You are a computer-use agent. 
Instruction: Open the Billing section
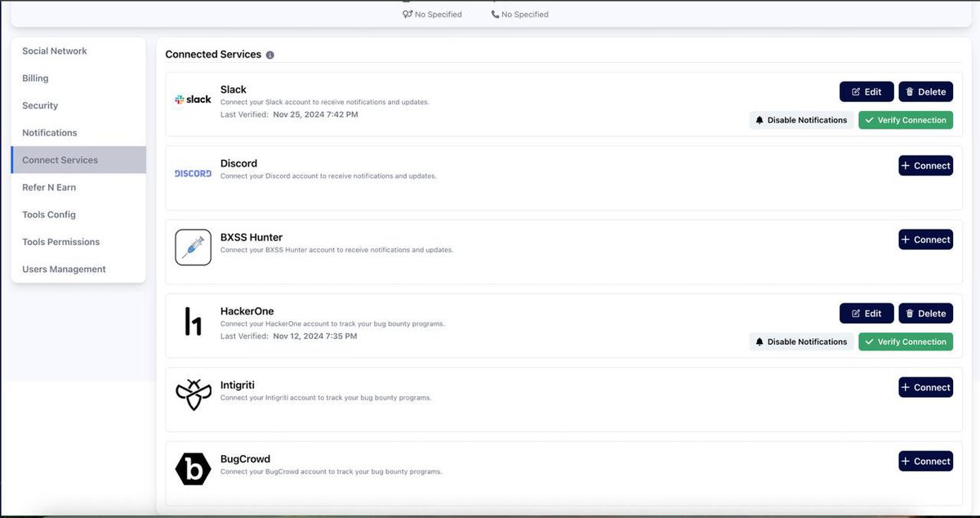[78, 78]
